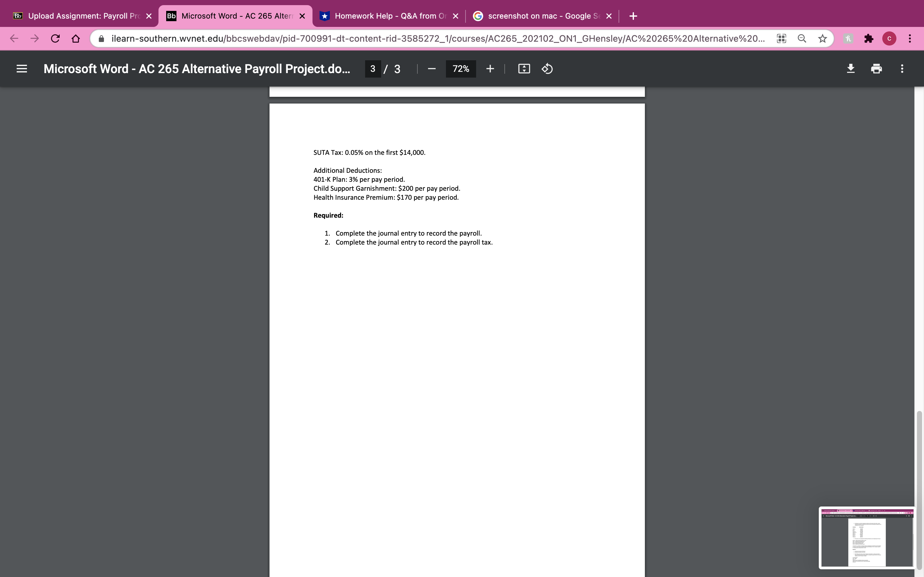Zoom in on the document

point(490,69)
